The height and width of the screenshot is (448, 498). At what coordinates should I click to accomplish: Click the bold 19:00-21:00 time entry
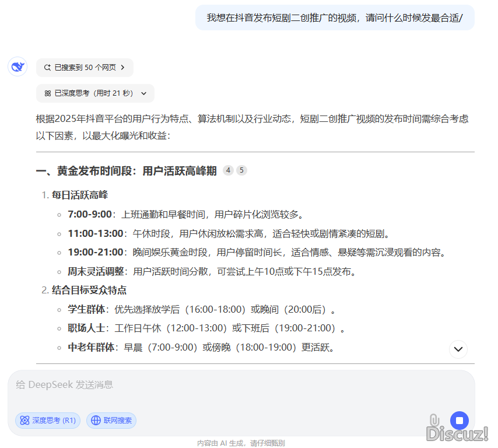click(96, 252)
